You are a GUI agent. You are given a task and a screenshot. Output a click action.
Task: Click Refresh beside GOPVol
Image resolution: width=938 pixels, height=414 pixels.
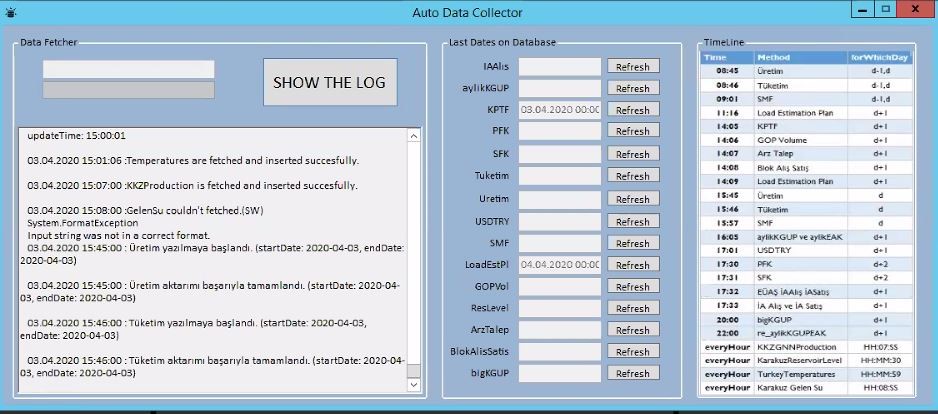tap(632, 286)
